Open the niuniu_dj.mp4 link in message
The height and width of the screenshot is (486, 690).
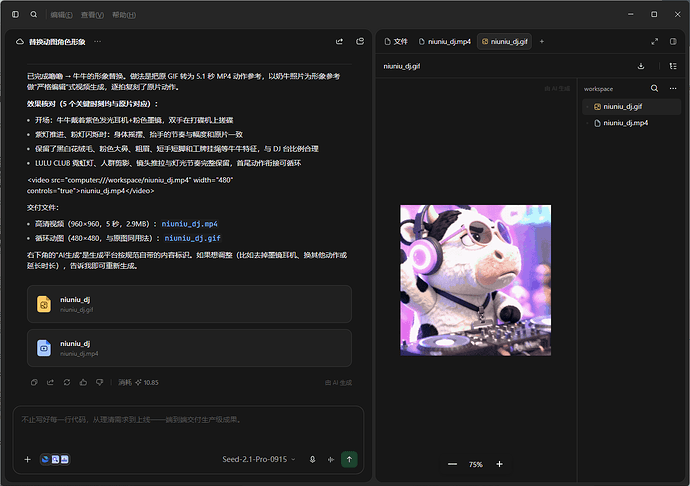point(189,224)
